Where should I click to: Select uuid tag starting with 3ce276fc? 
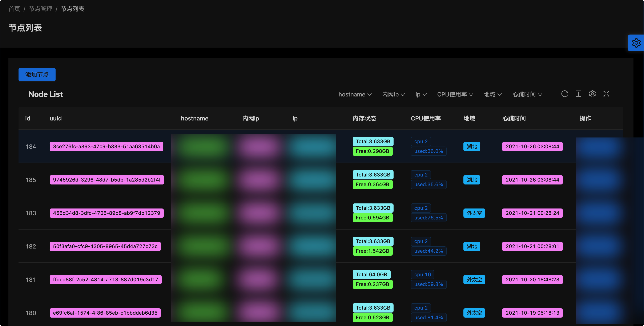(x=106, y=146)
